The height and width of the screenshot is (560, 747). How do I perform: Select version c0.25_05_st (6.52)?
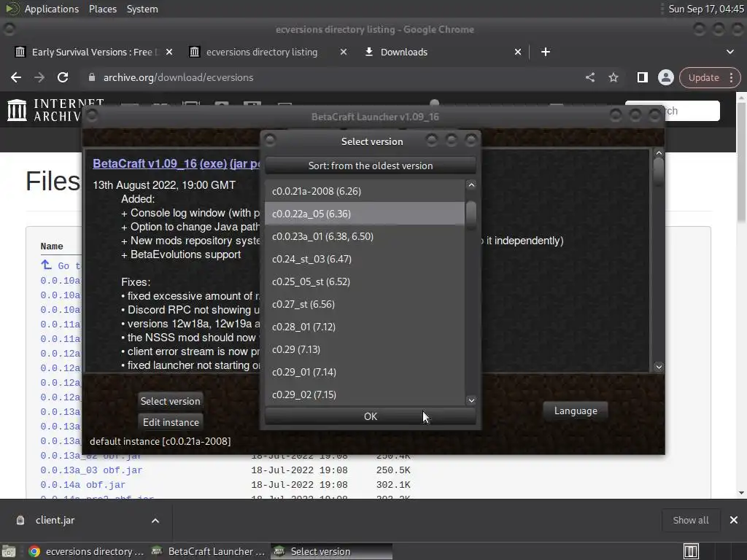[365, 281]
